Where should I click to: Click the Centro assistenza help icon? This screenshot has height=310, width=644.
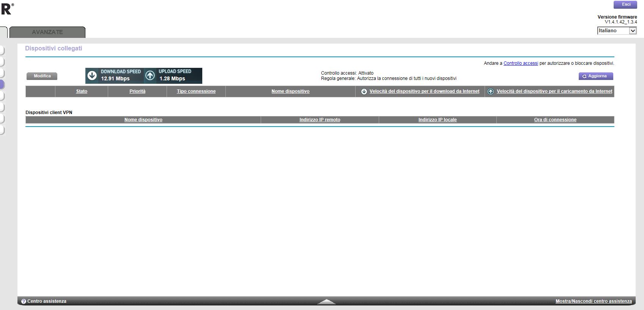(x=24, y=301)
